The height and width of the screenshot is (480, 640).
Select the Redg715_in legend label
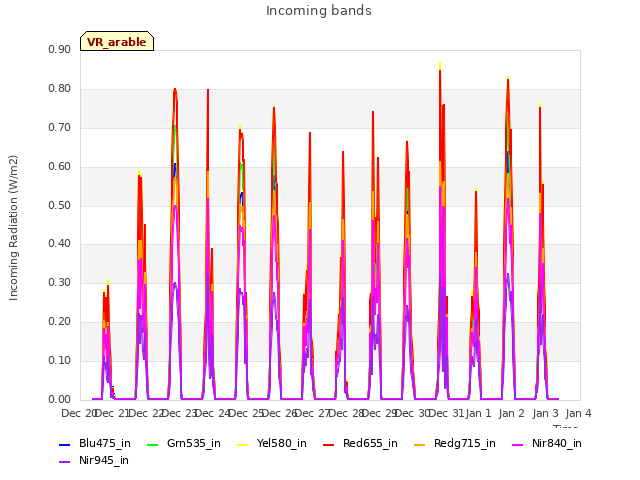pos(465,444)
